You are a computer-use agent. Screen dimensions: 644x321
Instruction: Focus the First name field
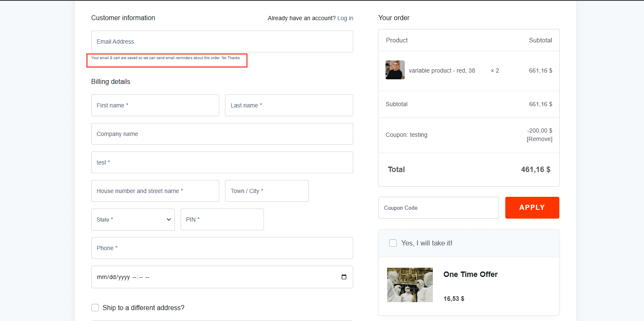click(155, 105)
